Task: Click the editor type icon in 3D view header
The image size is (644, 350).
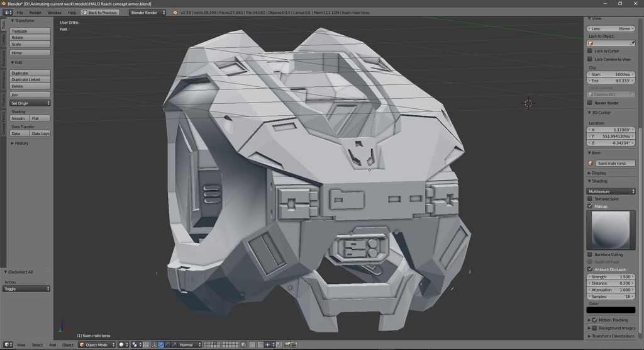Action: 7,345
